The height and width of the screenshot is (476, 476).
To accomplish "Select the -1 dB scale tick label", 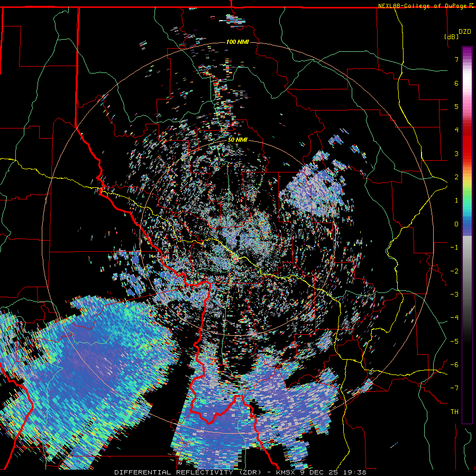I will coord(454,248).
